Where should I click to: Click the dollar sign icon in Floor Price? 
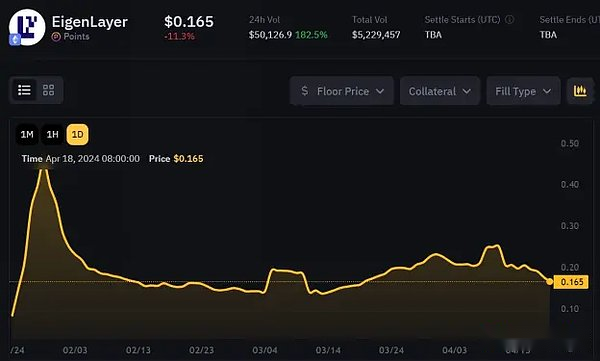pos(305,91)
